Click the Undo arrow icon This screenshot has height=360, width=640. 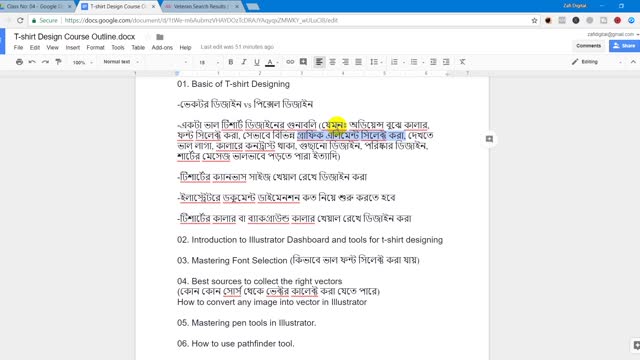click(32, 62)
